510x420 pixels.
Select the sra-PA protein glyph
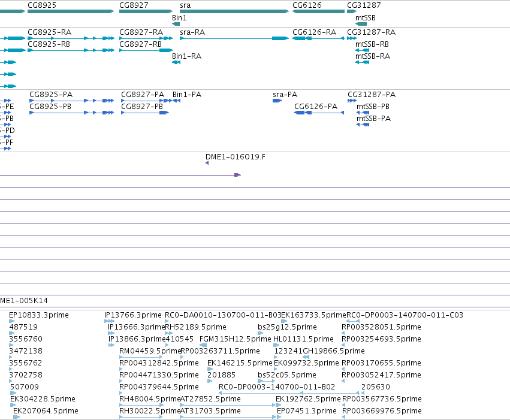277,101
